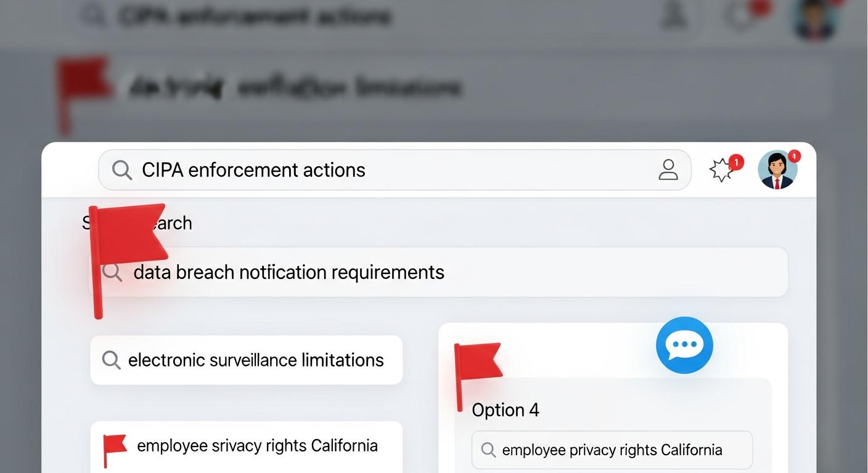The height and width of the screenshot is (473, 868).
Task: Click magnifier icon in the data breach row
Action: 112,272
